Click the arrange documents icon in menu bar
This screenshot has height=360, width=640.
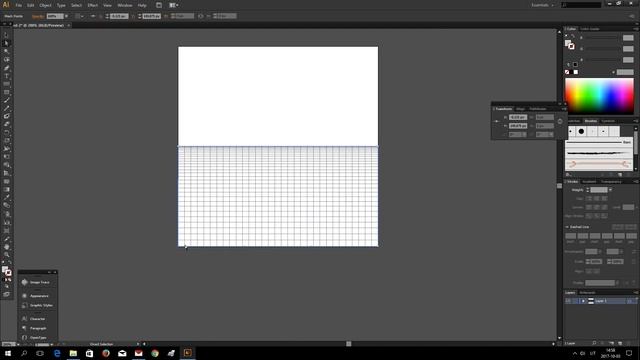(173, 5)
